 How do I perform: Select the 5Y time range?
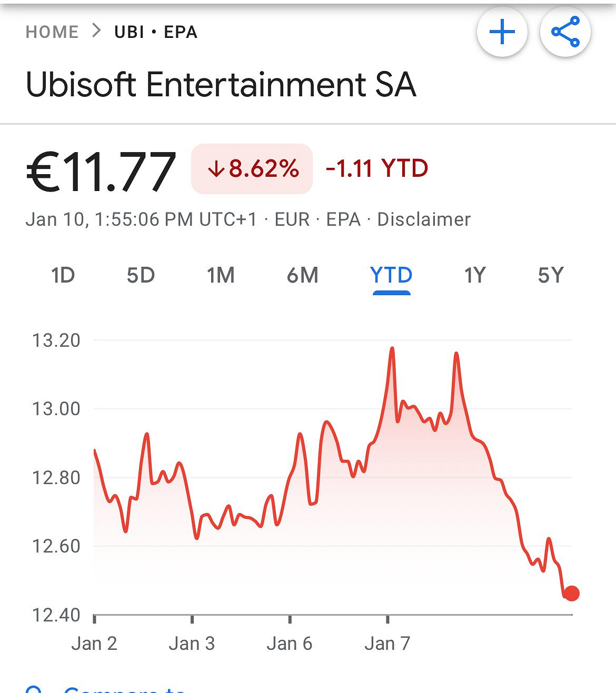pyautogui.click(x=551, y=275)
